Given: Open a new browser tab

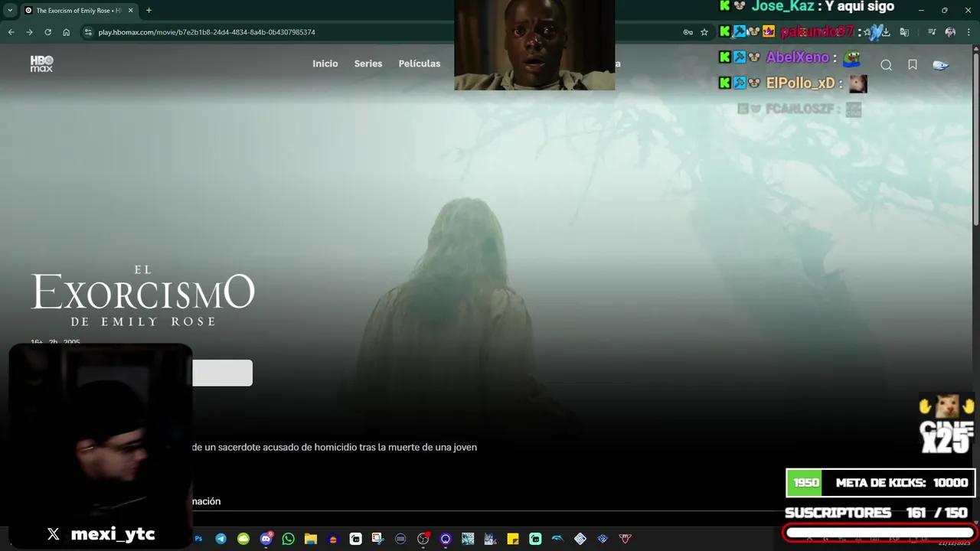Looking at the screenshot, I should coord(149,11).
